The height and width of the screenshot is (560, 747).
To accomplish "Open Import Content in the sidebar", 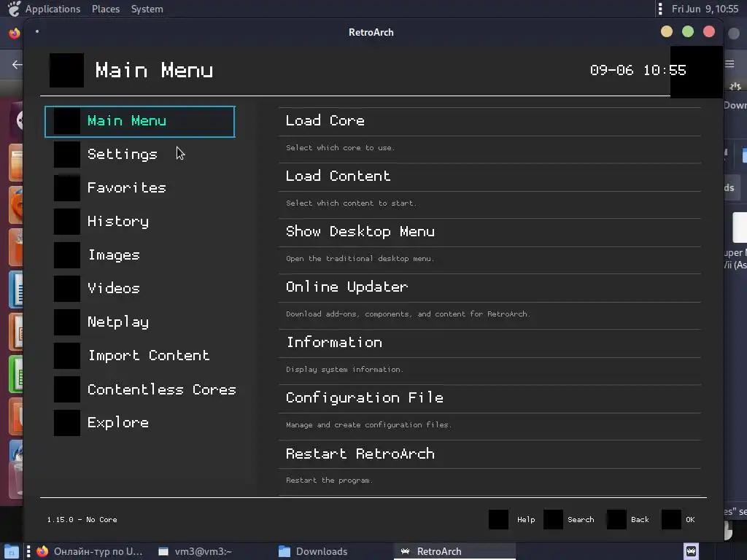I will coord(149,355).
